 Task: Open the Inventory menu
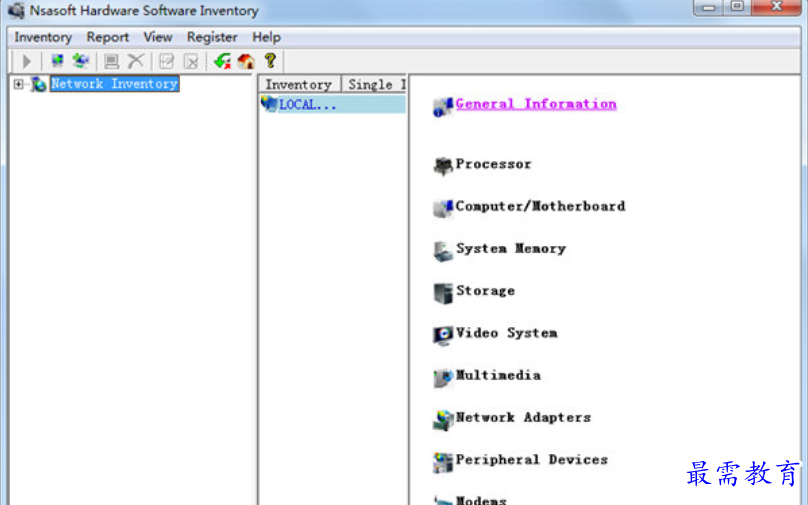(43, 37)
